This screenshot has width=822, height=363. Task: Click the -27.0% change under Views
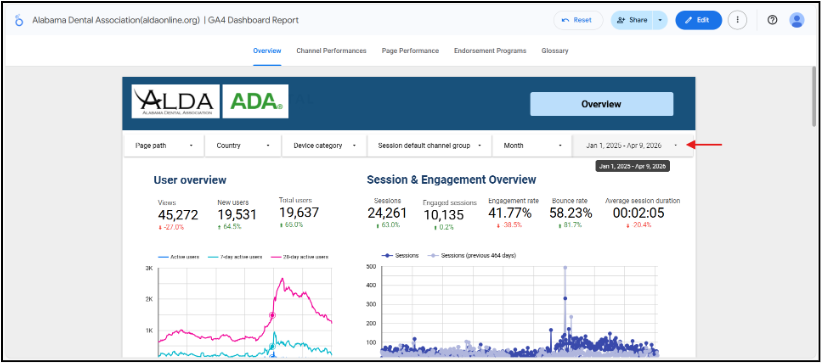tap(171, 227)
